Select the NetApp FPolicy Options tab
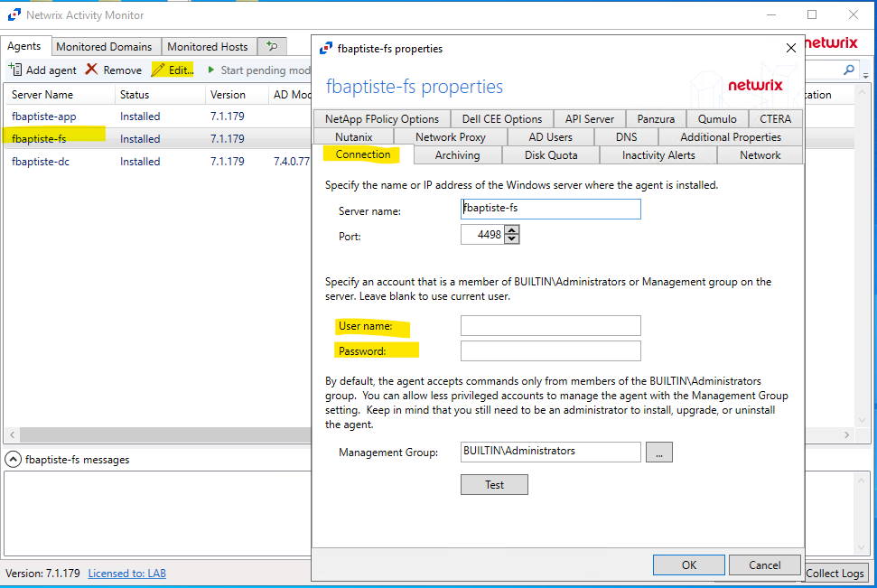The image size is (877, 588). pyautogui.click(x=381, y=118)
